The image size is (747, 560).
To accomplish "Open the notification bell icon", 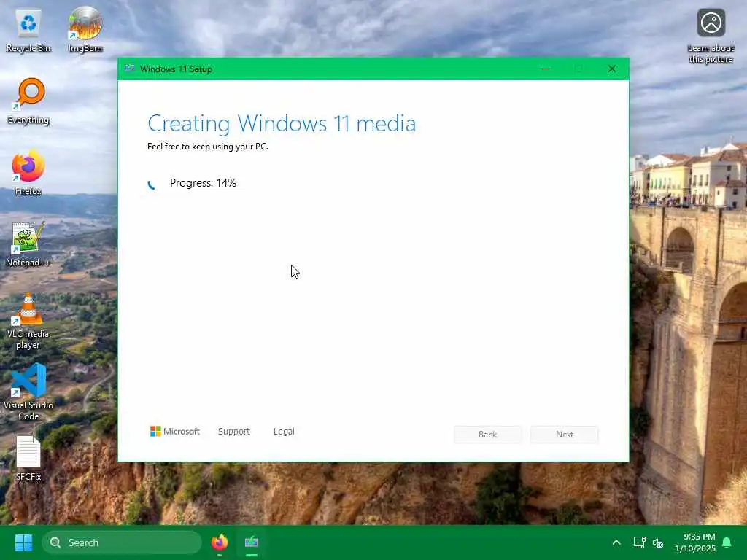I will 727,542.
